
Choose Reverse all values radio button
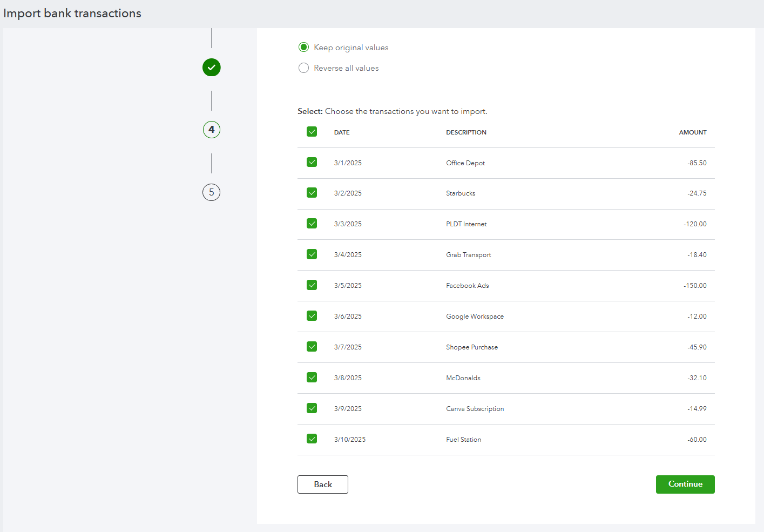pos(304,68)
